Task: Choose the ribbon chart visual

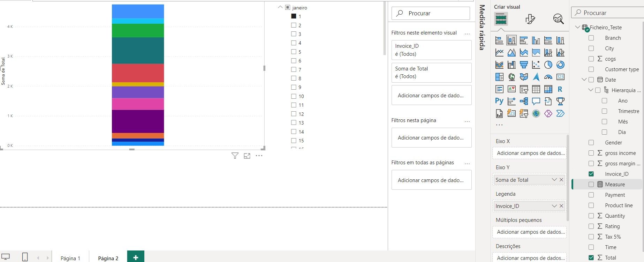Action: pyautogui.click(x=499, y=65)
